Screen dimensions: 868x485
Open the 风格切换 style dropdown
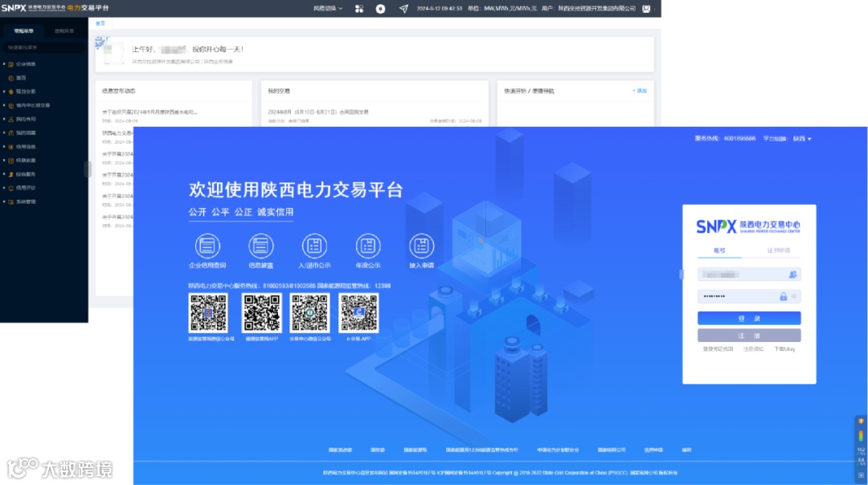328,9
